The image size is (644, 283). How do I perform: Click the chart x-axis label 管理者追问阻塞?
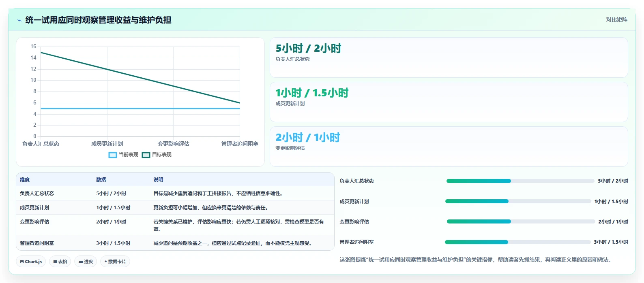pos(240,144)
